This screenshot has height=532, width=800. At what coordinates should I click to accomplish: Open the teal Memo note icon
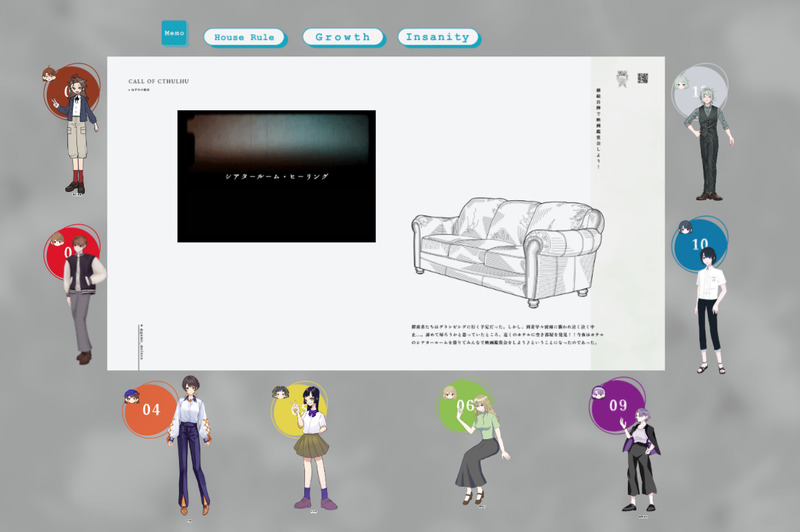click(x=174, y=33)
